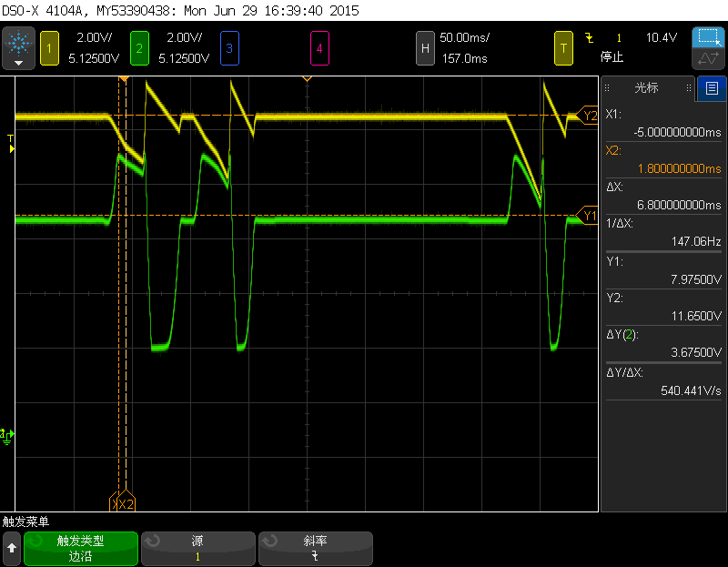Select the X2 cursor value 1.800000000ms
Image resolution: width=728 pixels, height=567 pixels.
coord(679,168)
